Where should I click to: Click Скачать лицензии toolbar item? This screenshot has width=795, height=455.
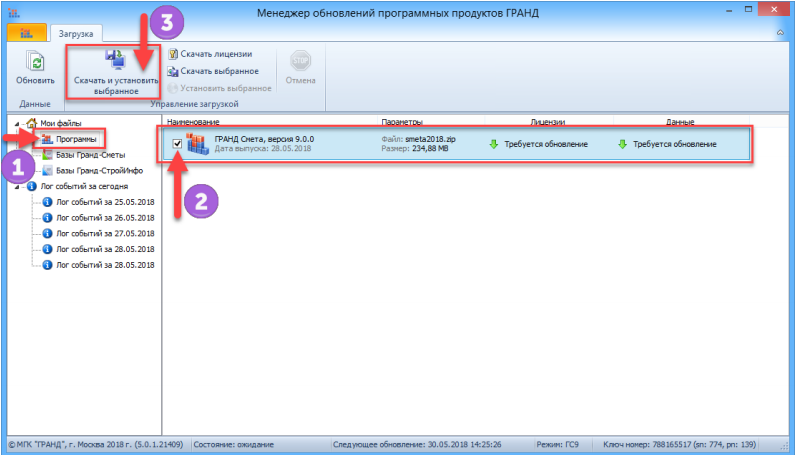tap(210, 54)
